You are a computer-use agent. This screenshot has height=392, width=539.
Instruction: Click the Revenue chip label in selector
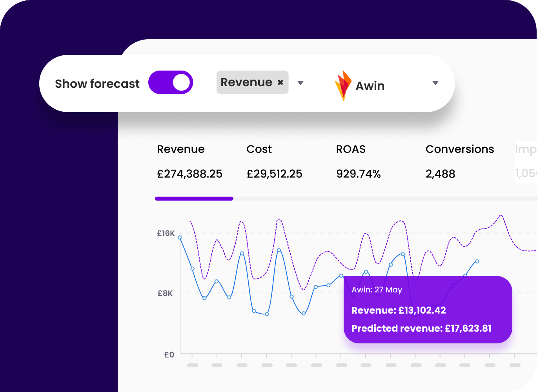coord(246,82)
